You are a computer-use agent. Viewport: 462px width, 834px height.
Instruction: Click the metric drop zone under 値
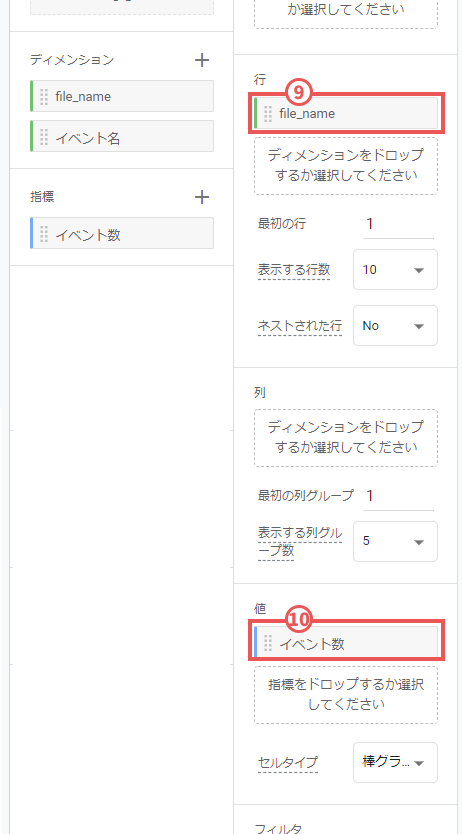click(x=346, y=695)
